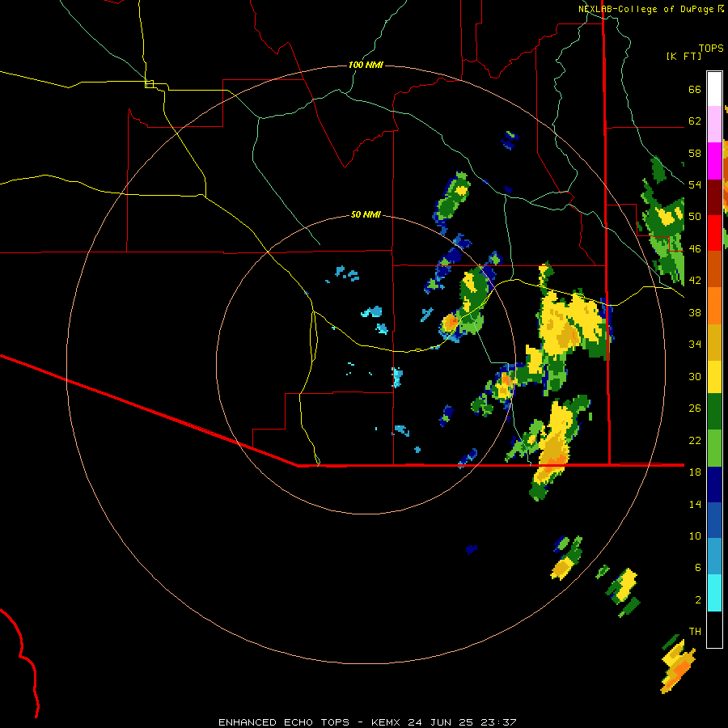The height and width of the screenshot is (728, 728).
Task: Select the yellow legend color swatch
Action: 714,376
